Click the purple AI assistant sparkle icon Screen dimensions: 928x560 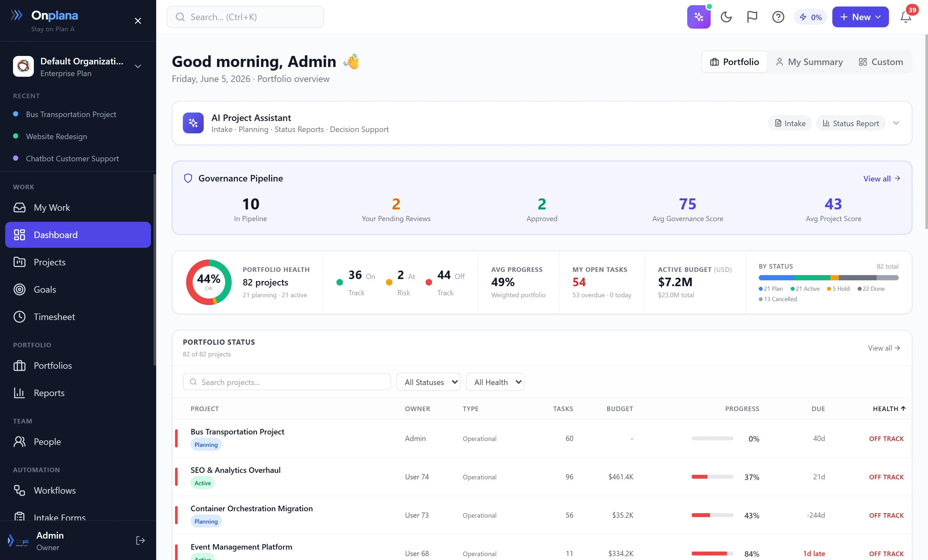(x=699, y=17)
